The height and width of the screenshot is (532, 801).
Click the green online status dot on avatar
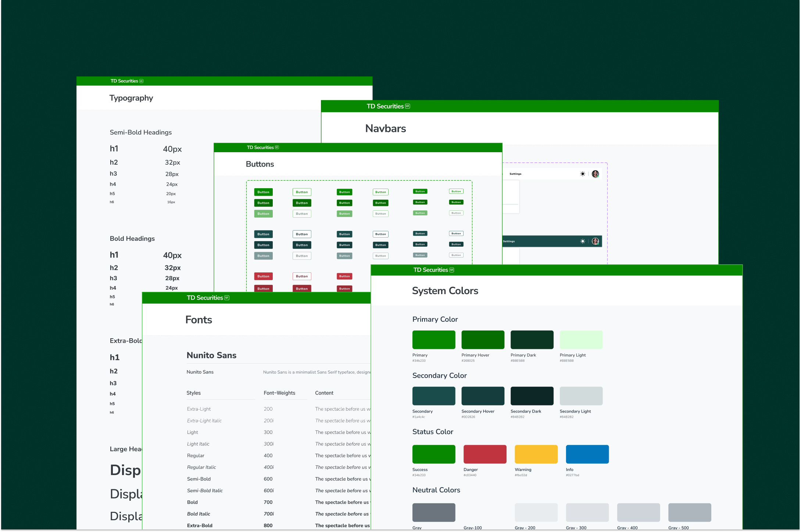pyautogui.click(x=598, y=176)
